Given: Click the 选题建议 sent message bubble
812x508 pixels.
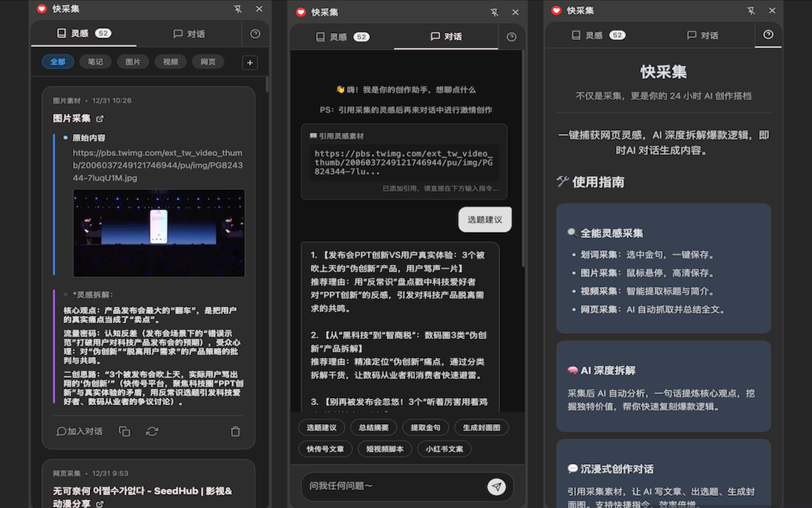Looking at the screenshot, I should tap(485, 220).
